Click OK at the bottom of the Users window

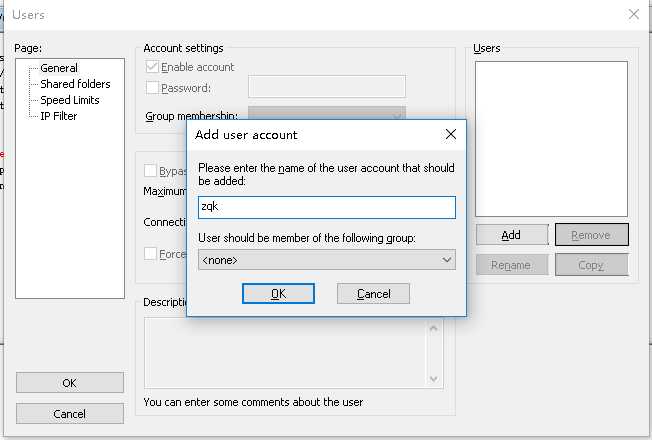click(70, 383)
